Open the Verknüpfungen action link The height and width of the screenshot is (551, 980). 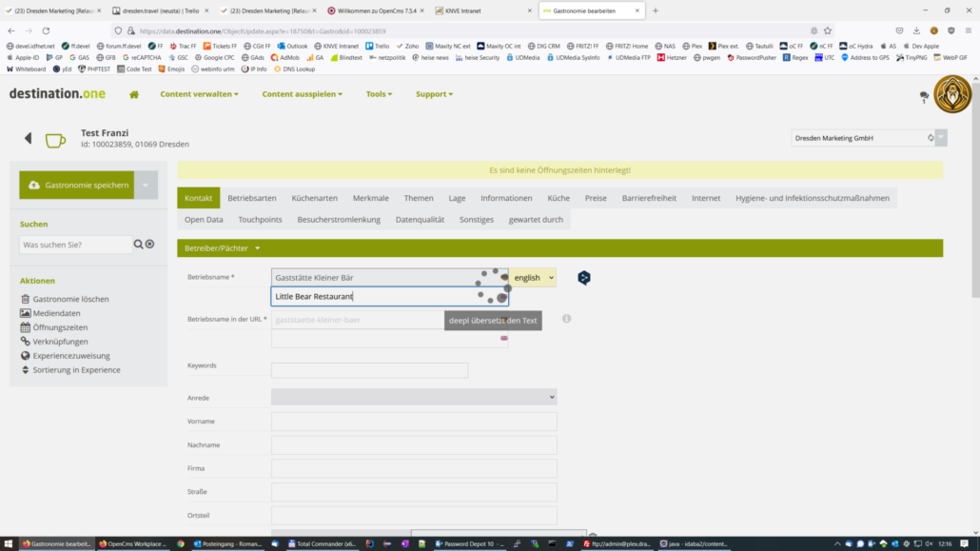pos(60,342)
